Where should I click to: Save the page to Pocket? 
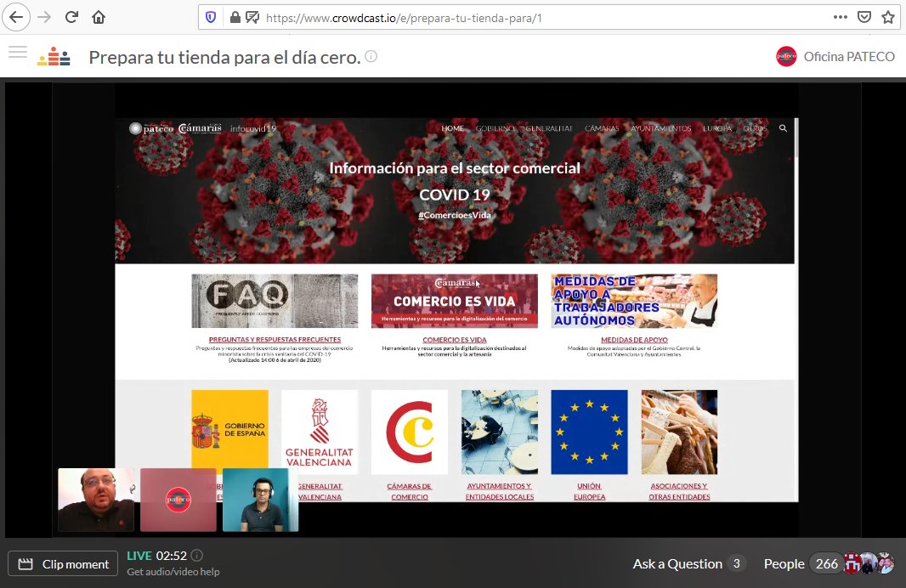864,17
